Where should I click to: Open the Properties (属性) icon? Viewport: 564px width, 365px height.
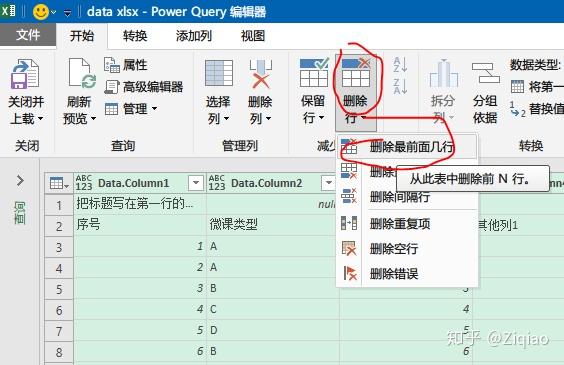coord(112,65)
